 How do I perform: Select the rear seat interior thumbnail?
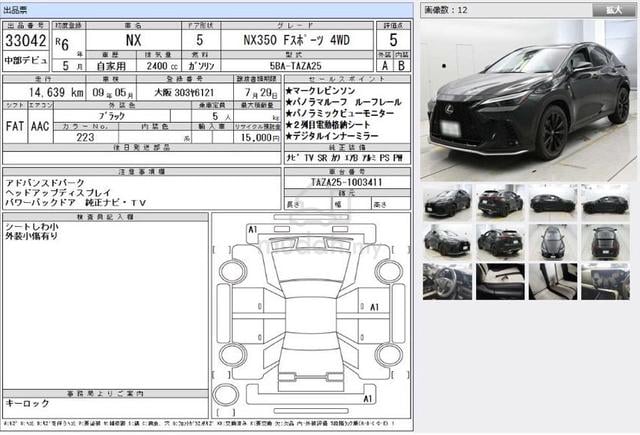point(553,282)
